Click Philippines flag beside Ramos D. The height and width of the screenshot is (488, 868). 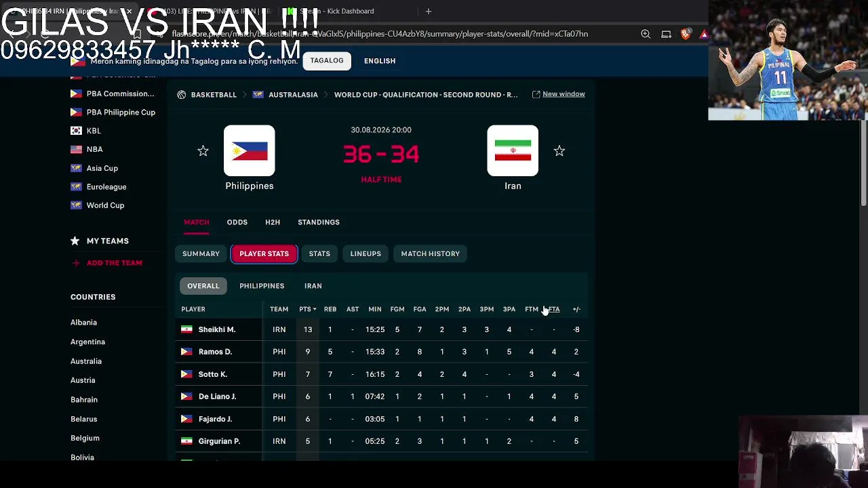(186, 352)
